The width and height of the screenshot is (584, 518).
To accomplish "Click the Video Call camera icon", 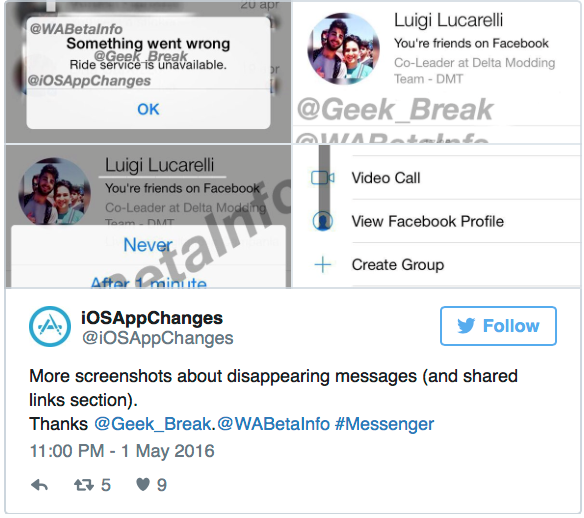I will click(323, 178).
